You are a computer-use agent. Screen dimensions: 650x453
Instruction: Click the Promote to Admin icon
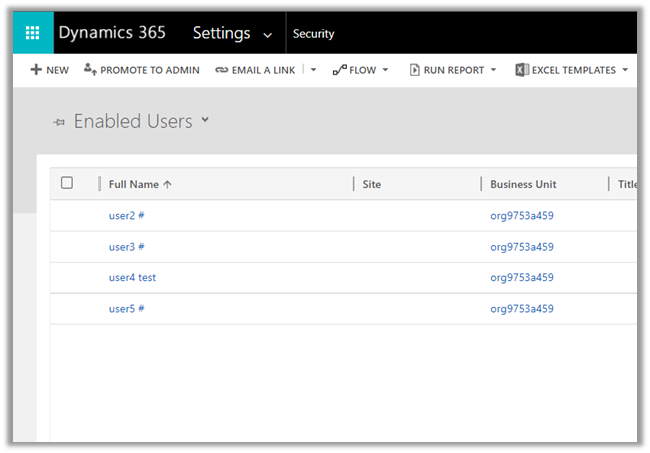point(90,70)
